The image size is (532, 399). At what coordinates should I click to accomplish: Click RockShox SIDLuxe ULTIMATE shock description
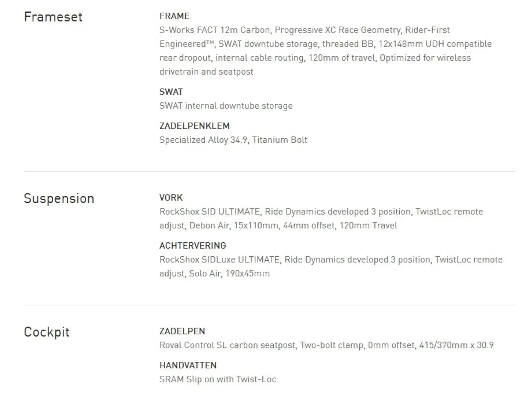[x=331, y=266]
